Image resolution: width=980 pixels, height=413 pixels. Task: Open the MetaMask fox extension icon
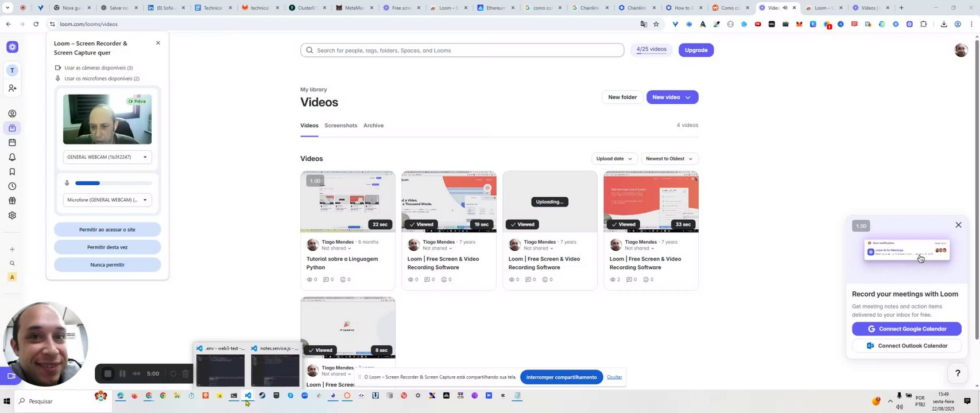(799, 24)
